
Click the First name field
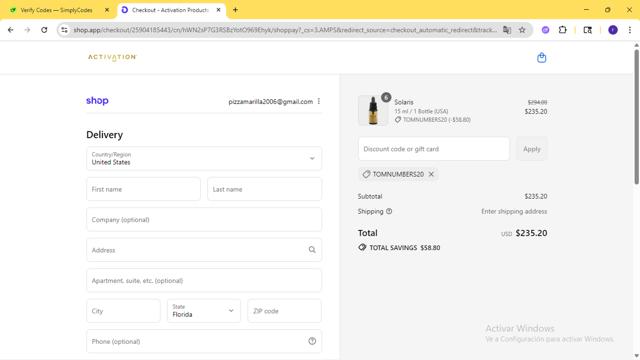click(143, 189)
